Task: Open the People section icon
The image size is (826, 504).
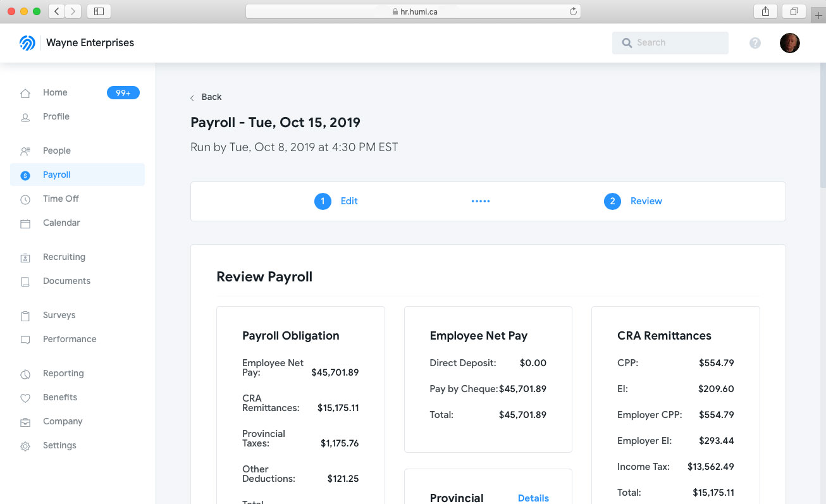Action: coord(25,151)
